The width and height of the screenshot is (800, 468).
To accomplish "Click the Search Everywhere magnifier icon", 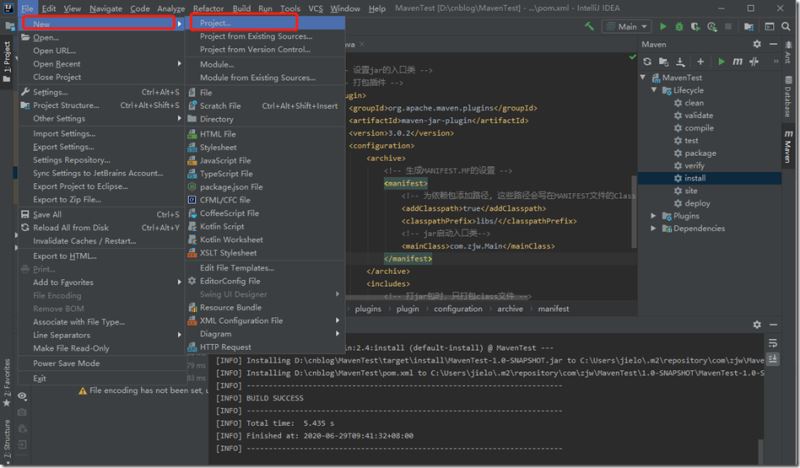I will click(786, 26).
